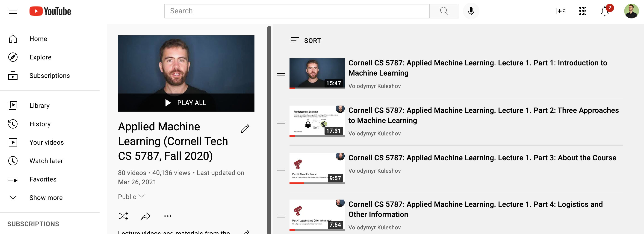Click the search magnifier button
Screen dimensions: 644x234
[444, 11]
